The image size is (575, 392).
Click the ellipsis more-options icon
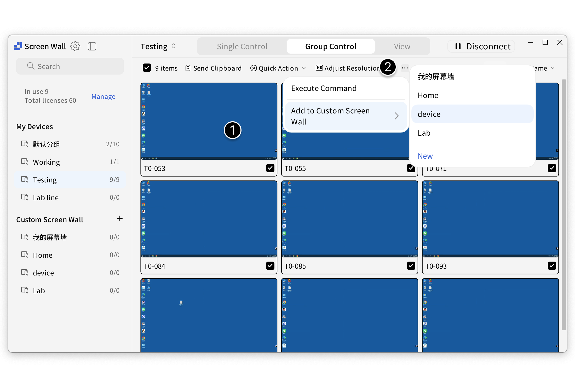(x=405, y=68)
